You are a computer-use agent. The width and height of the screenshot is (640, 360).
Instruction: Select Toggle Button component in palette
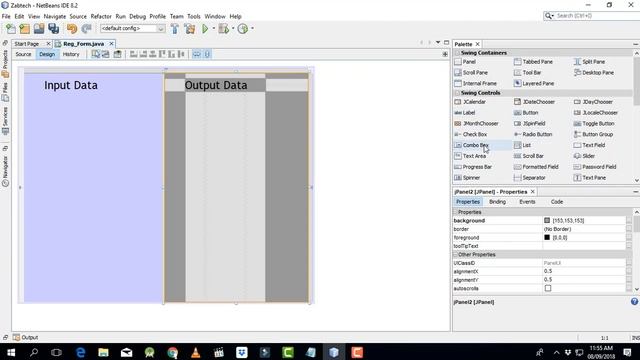[x=594, y=123]
